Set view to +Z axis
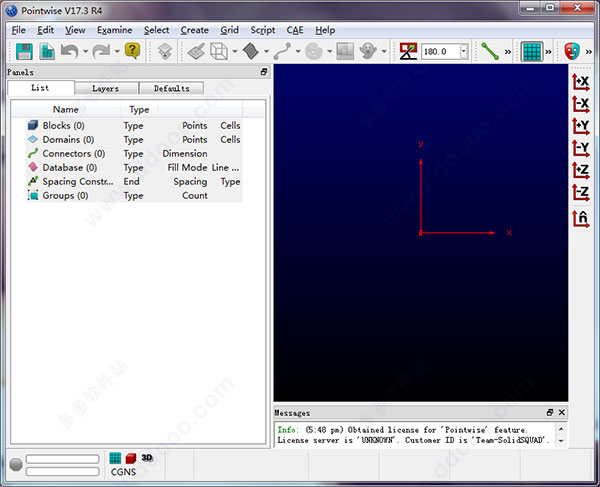The image size is (600, 487). click(581, 171)
